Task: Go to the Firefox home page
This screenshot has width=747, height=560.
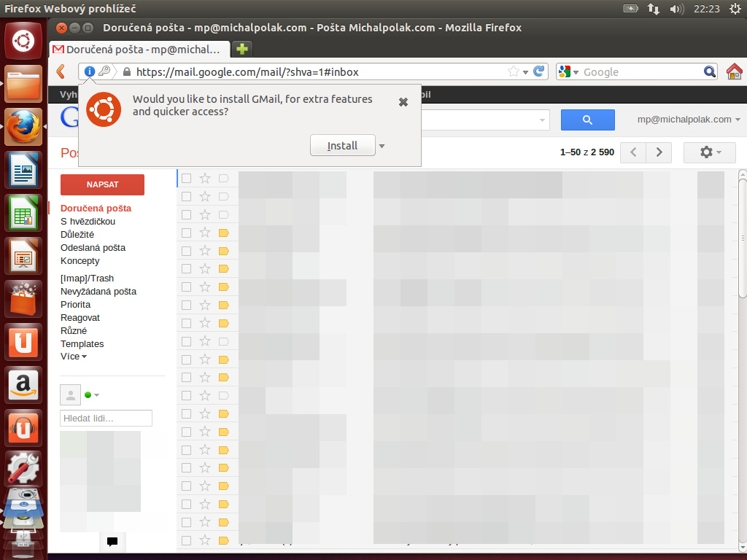Action: pyautogui.click(x=734, y=71)
